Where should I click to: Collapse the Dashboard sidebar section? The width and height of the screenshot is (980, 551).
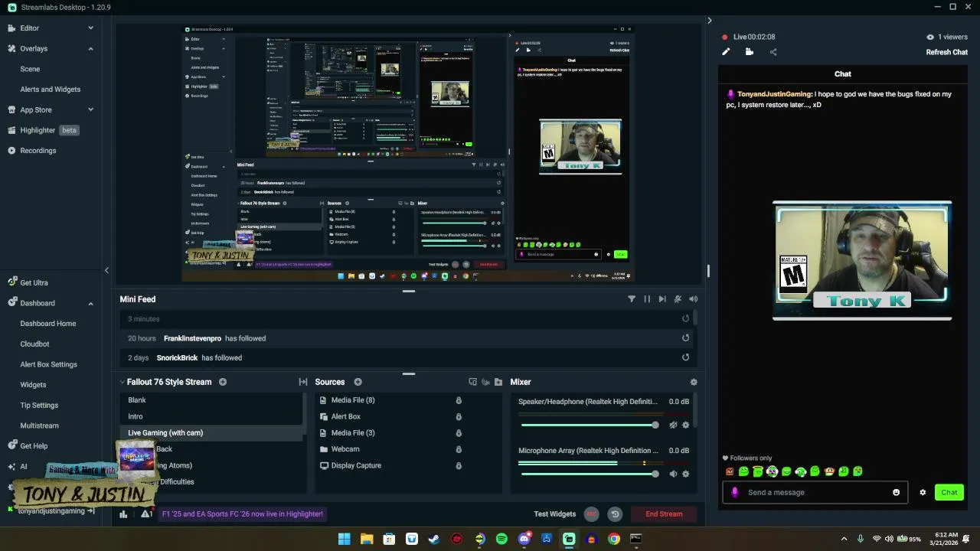[x=90, y=303]
